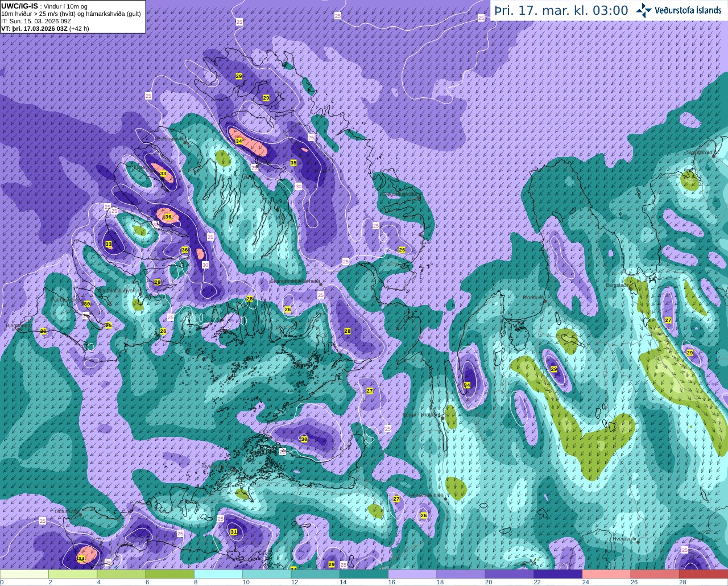Select the legend swatch above 28 m/s
Screen dimensions: 728x586
[704, 574]
